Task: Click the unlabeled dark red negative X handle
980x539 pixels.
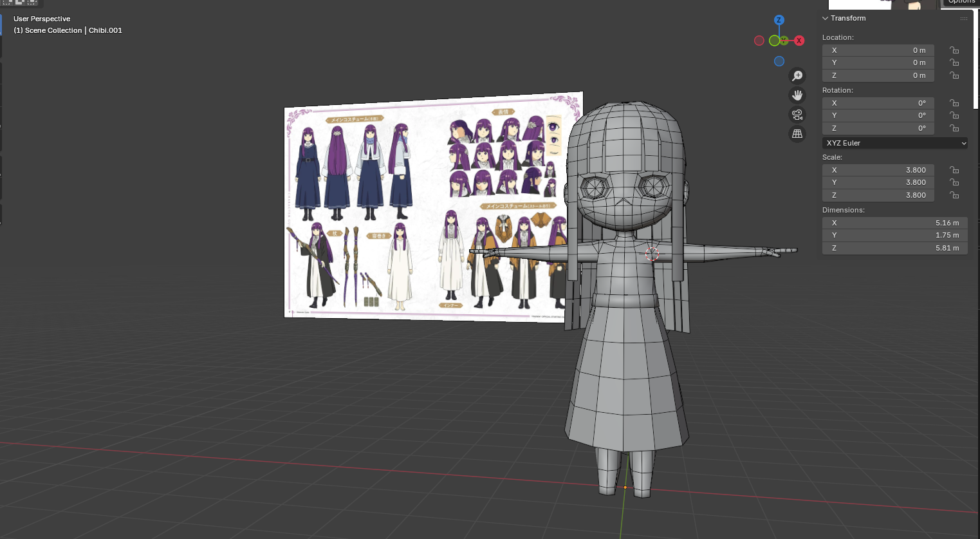Action: click(759, 41)
